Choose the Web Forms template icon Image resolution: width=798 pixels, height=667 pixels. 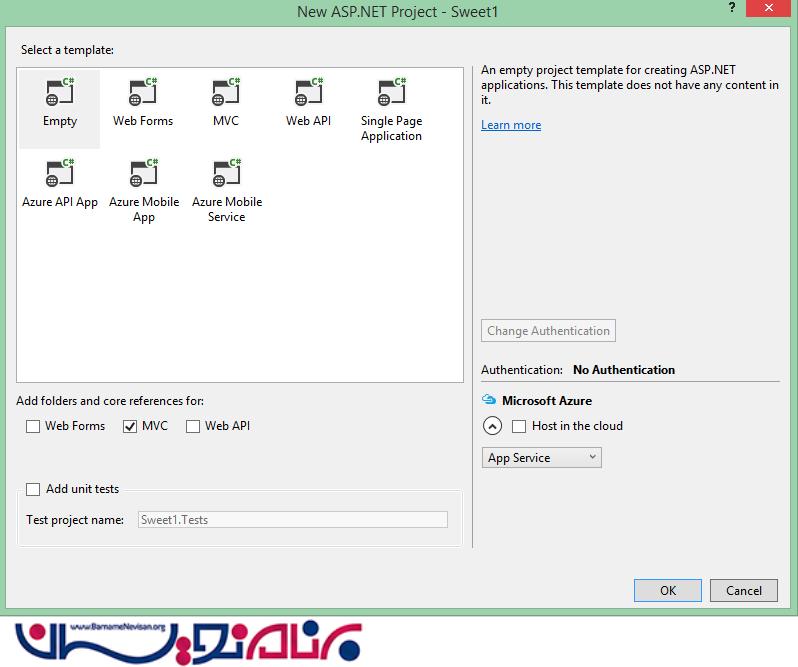point(143,94)
